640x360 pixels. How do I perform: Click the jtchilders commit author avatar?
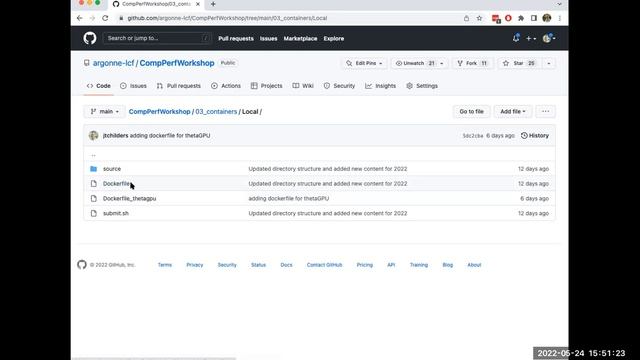tap(93, 136)
